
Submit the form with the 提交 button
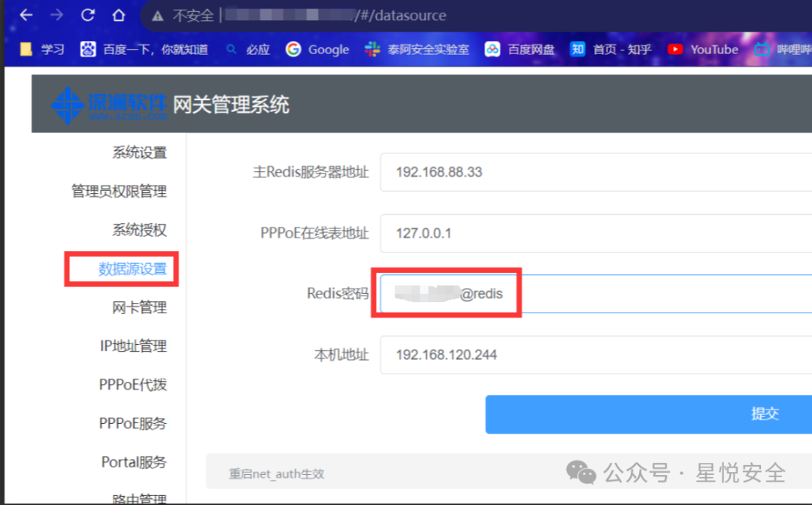(x=648, y=415)
